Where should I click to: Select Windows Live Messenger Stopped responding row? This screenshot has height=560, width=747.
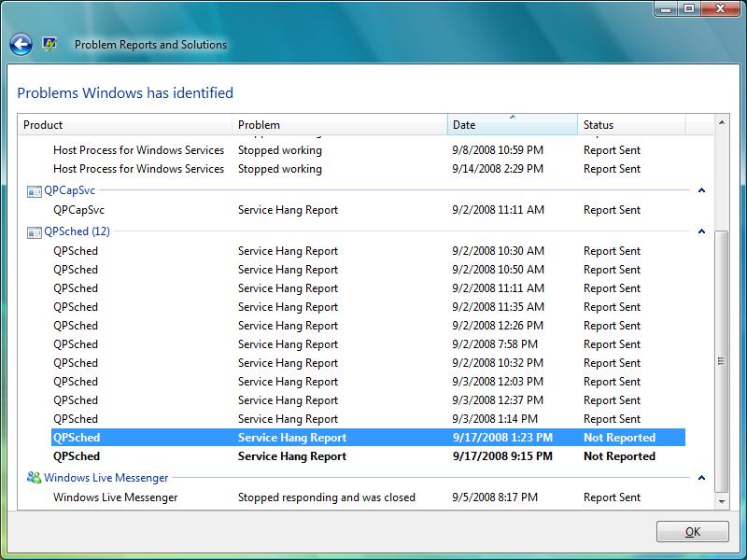point(368,497)
